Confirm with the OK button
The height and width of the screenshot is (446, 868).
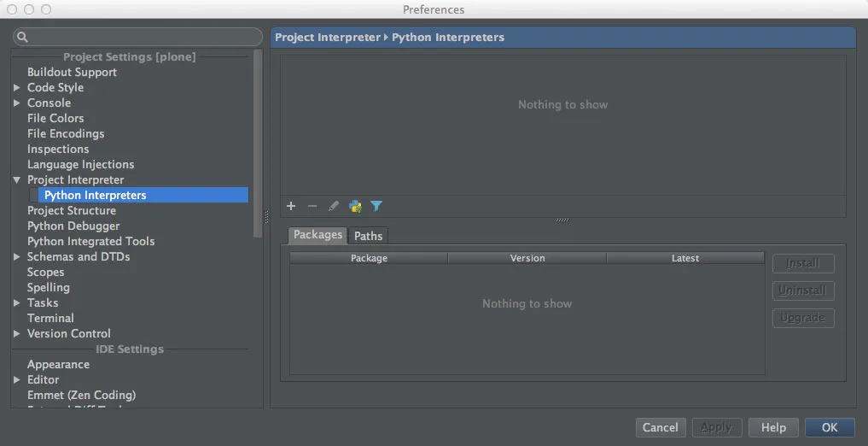coord(830,428)
